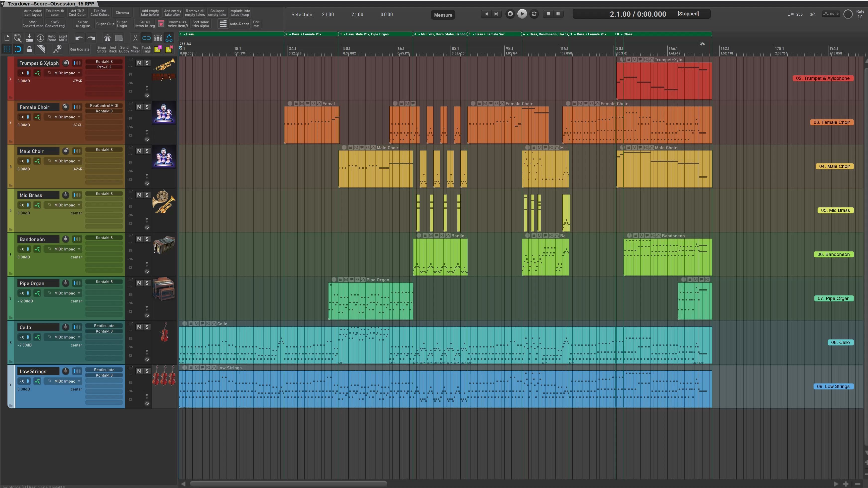This screenshot has height=488, width=868.
Task: Click the crossfade icon in toolbar
Action: 135,38
